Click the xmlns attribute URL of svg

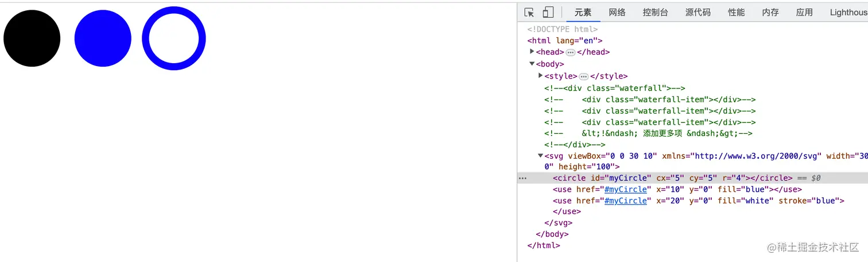tap(757, 156)
